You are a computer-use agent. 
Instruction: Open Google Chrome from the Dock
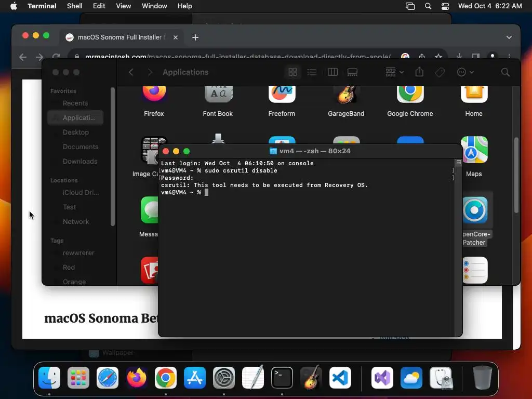(166, 378)
